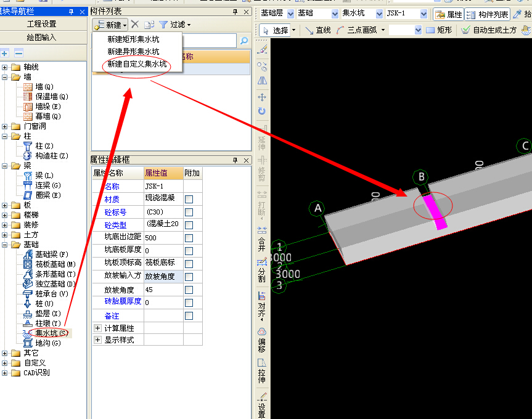This screenshot has height=419, width=532.
Task: Expand the 板 tree folder
Action: (x=4, y=205)
